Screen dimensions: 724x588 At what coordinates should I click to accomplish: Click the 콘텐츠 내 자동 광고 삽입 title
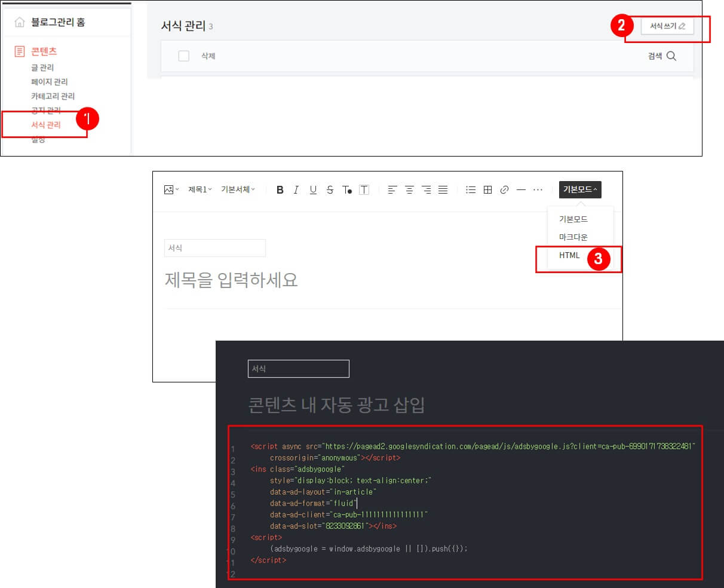pyautogui.click(x=336, y=405)
